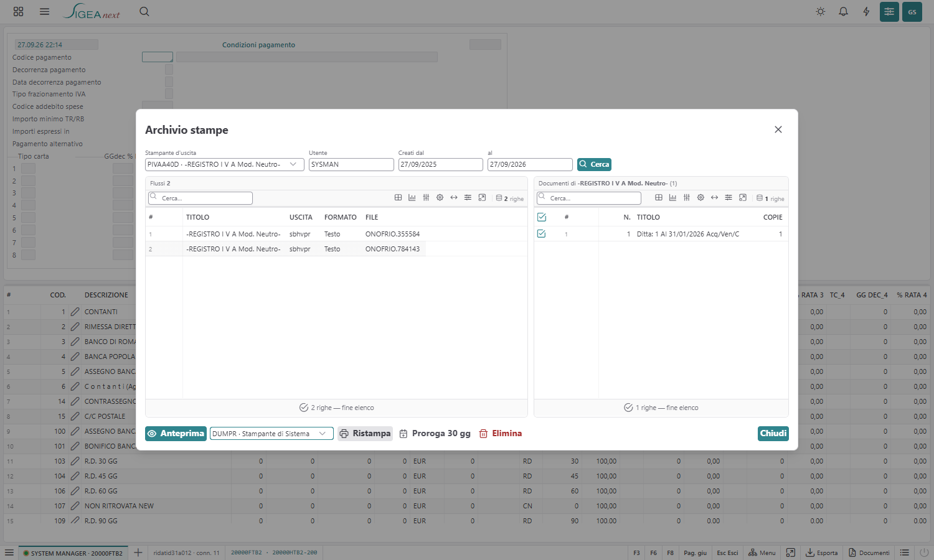
Task: Select flow row ONOFRIO.784143
Action: (336, 249)
